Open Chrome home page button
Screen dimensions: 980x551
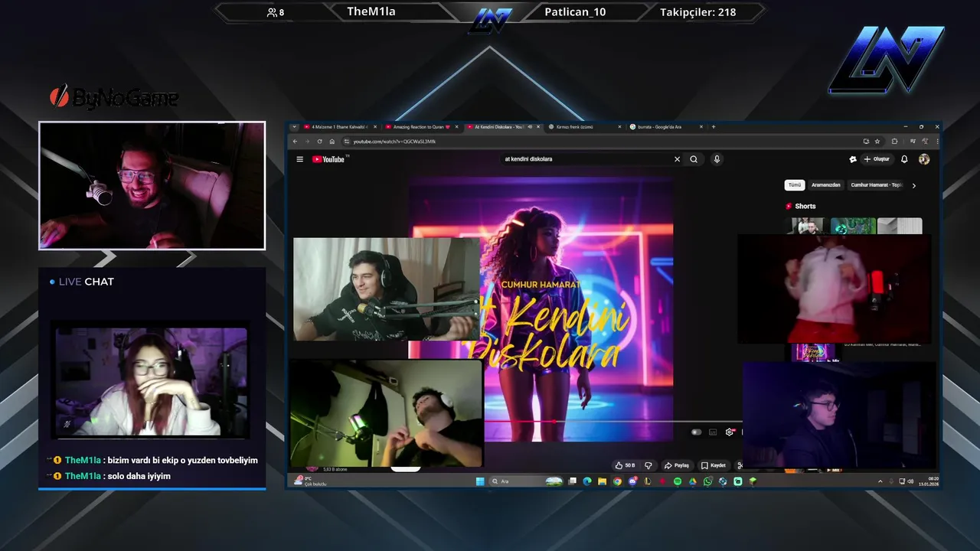[332, 142]
